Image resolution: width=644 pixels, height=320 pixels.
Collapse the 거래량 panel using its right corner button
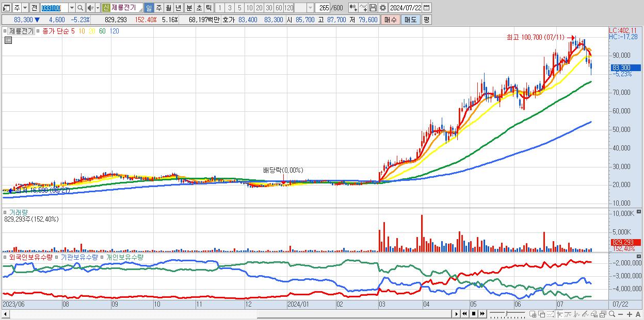(639, 212)
